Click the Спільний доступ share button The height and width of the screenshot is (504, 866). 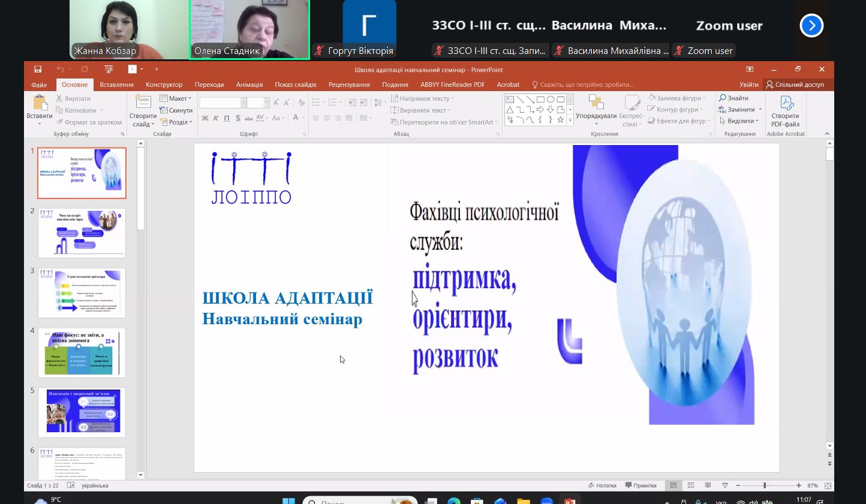coord(795,84)
